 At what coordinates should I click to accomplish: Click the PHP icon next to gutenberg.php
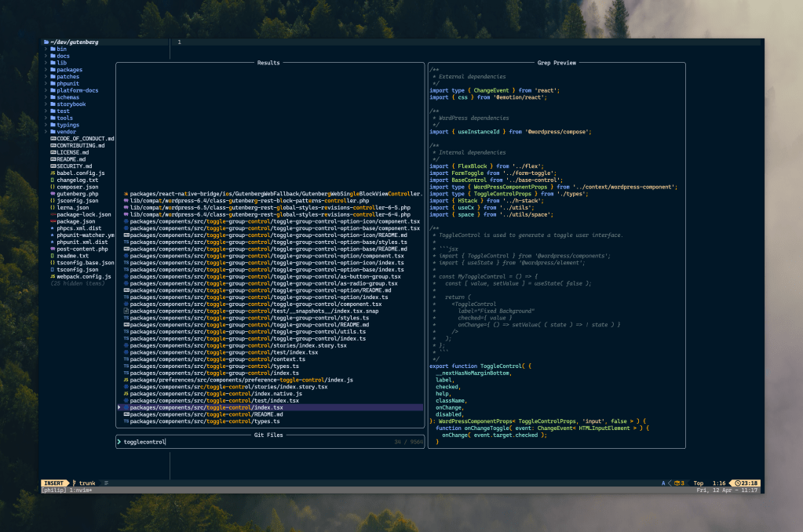tap(53, 194)
